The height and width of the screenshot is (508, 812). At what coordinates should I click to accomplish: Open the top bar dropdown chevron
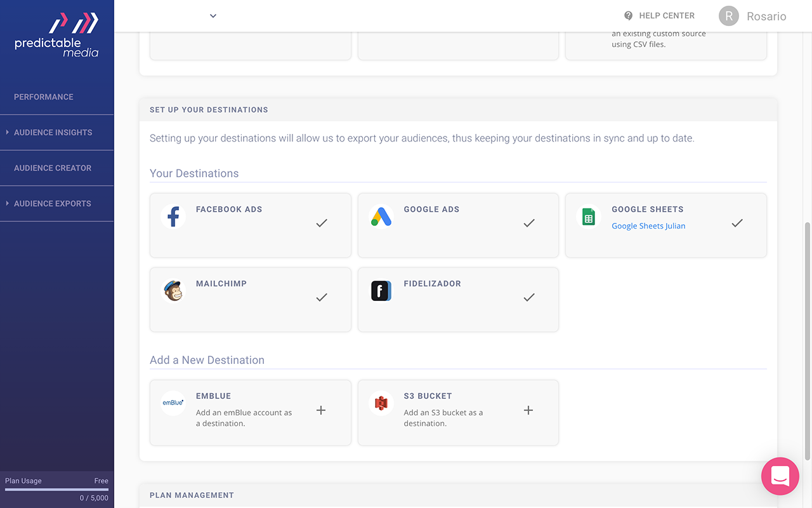coord(213,16)
